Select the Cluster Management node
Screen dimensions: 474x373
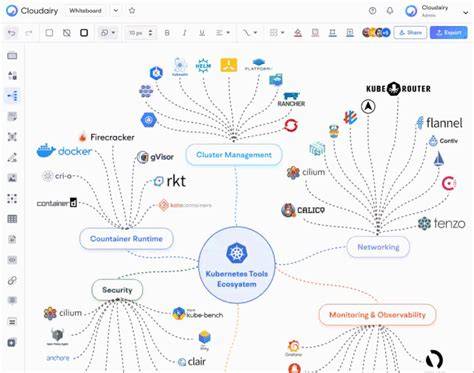pyautogui.click(x=234, y=155)
